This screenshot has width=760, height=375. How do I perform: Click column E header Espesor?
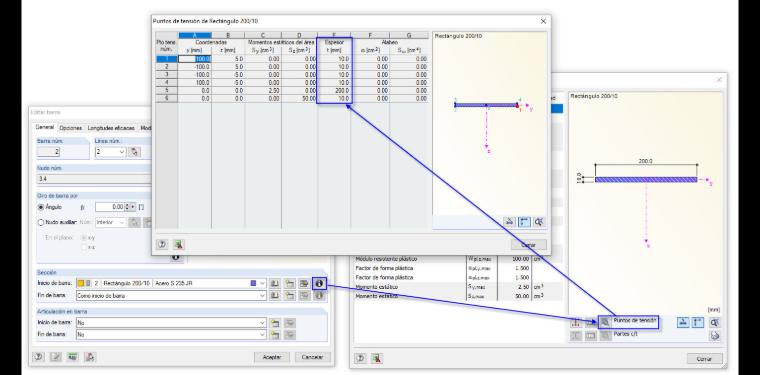[334, 43]
